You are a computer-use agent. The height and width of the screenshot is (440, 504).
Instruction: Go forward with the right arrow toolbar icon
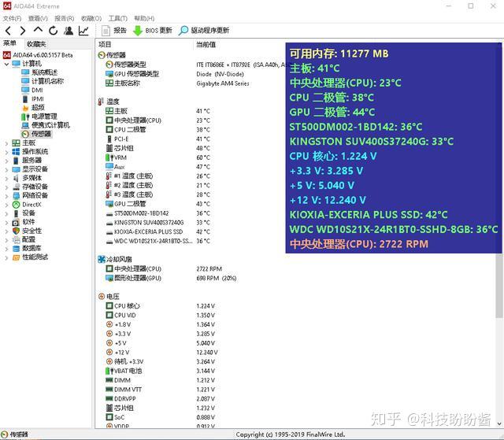tap(23, 31)
